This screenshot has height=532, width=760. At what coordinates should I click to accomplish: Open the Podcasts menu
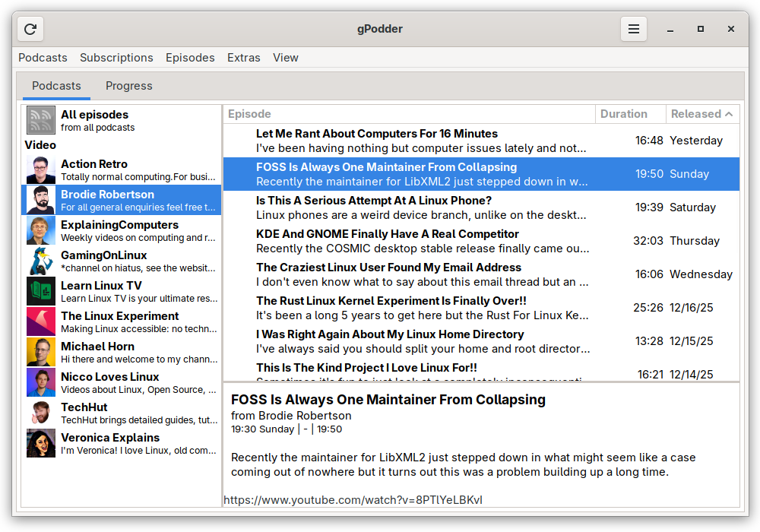tap(43, 58)
